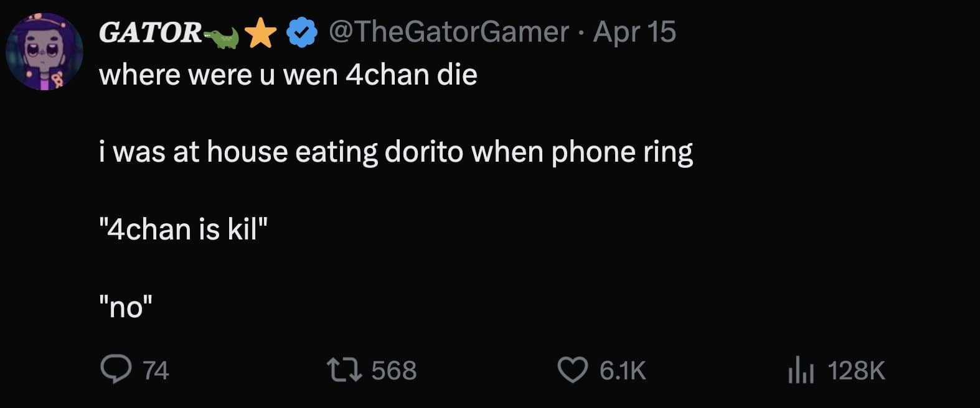This screenshot has width=980, height=408.
Task: Open the GATOR display name profile link
Action: pos(149,32)
